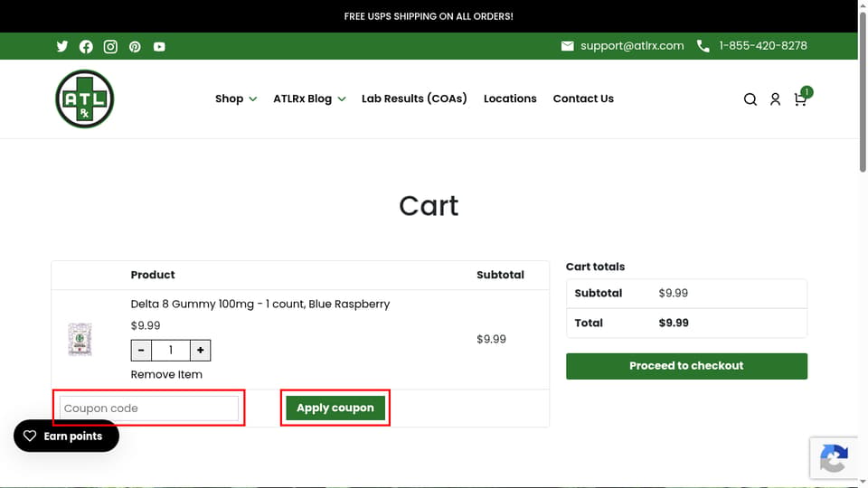Image resolution: width=868 pixels, height=488 pixels.
Task: Click the envelope email icon
Action: click(568, 46)
